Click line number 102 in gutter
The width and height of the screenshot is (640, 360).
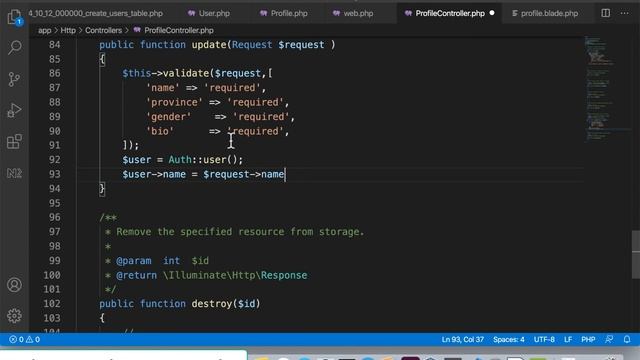tap(52, 304)
